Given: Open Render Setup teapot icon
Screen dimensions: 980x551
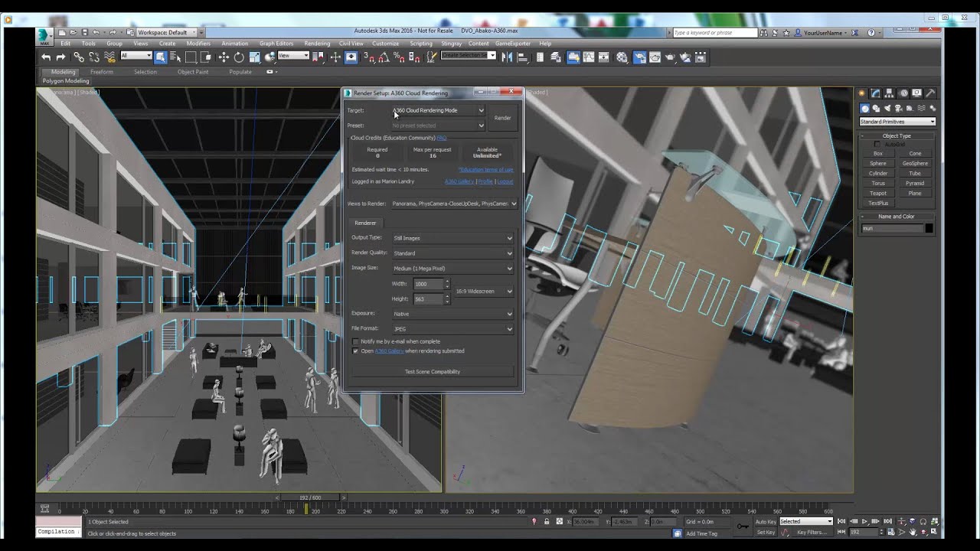Looking at the screenshot, I should [x=639, y=57].
